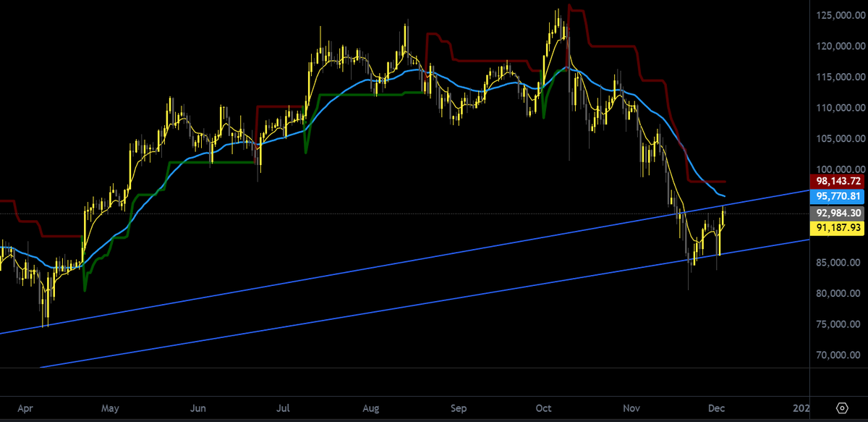
Task: Click the 105,000.00 price axis label
Action: [839, 138]
